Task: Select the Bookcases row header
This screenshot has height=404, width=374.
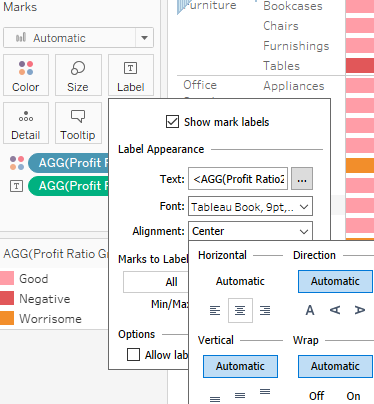Action: pyautogui.click(x=293, y=6)
